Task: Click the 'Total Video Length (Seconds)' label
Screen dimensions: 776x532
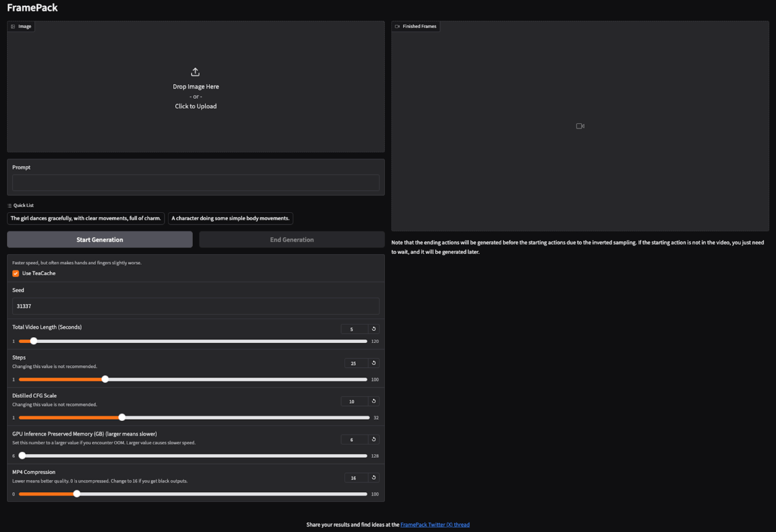Action: click(x=47, y=327)
